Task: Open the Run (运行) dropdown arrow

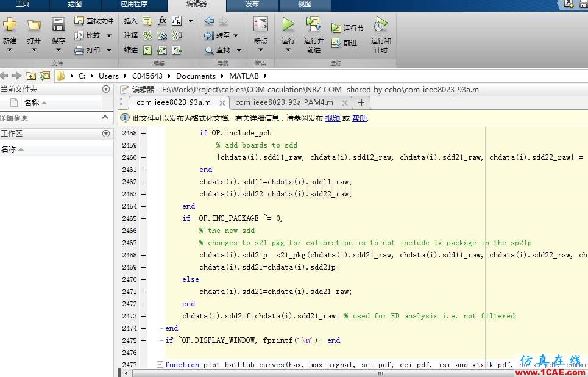Action: (x=288, y=50)
